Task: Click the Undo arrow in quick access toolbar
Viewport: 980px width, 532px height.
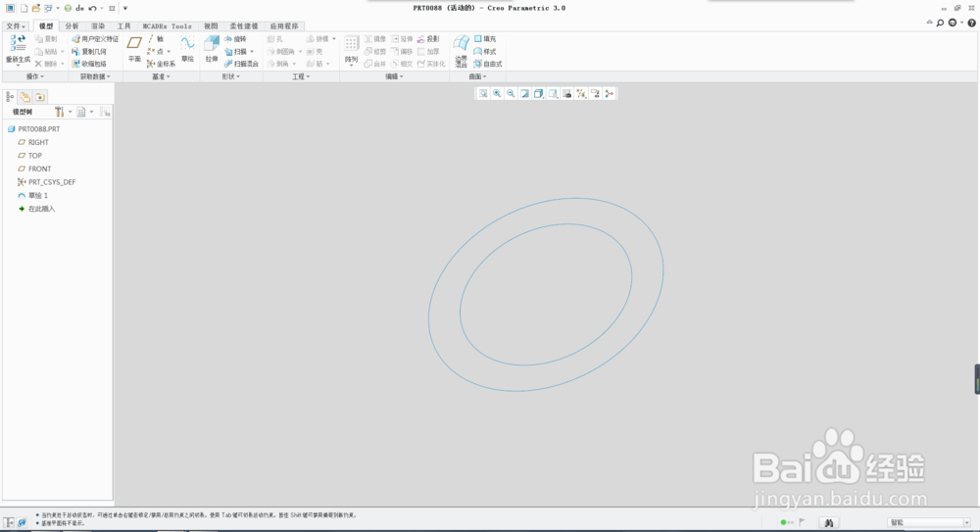Action: [x=92, y=8]
